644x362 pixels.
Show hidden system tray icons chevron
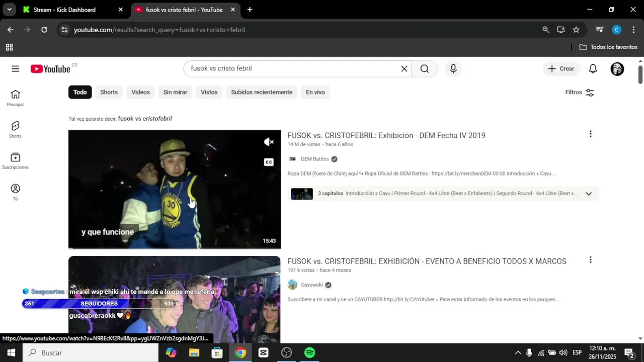517,353
